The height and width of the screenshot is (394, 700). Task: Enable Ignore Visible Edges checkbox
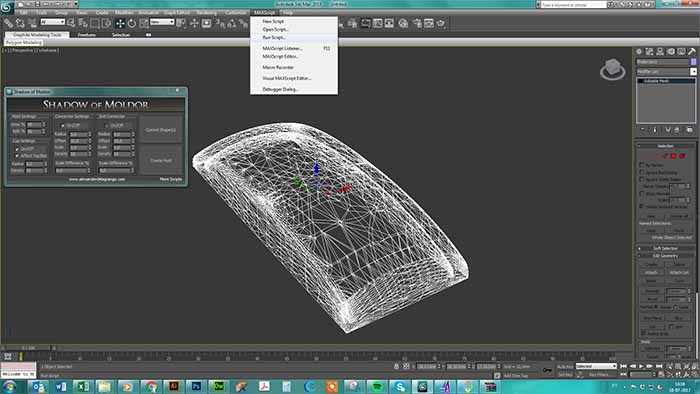[642, 179]
